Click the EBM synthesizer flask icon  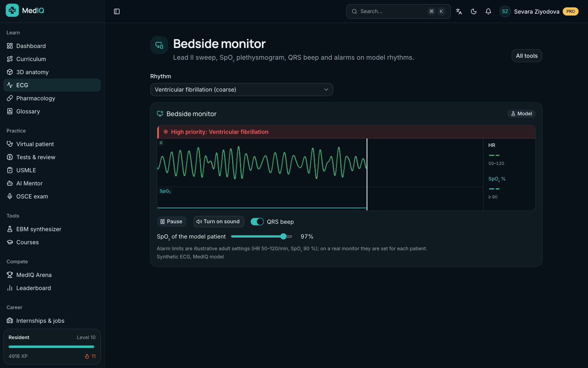[10, 229]
